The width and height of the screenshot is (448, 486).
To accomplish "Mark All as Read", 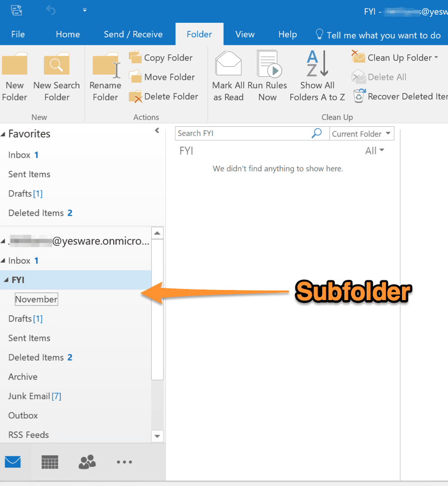I will [x=228, y=76].
